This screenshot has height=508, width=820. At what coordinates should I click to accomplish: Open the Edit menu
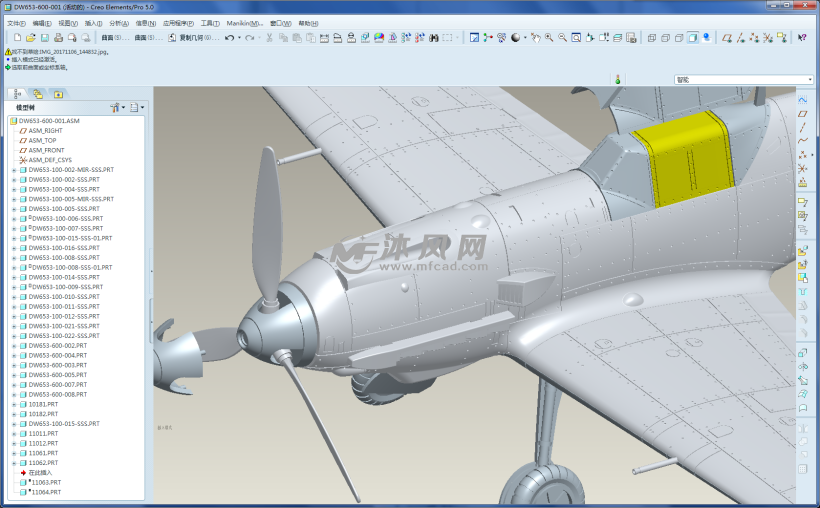coord(42,24)
